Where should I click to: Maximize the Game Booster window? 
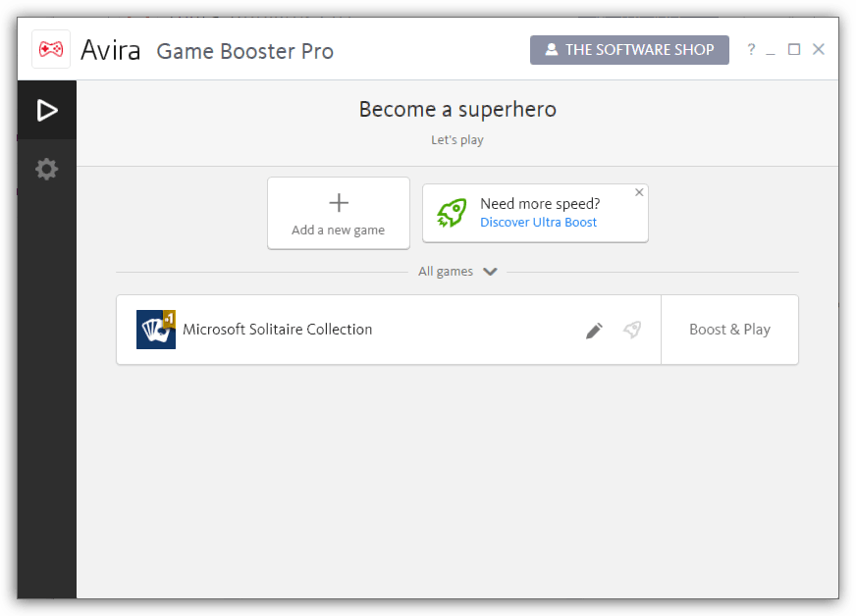pyautogui.click(x=794, y=50)
